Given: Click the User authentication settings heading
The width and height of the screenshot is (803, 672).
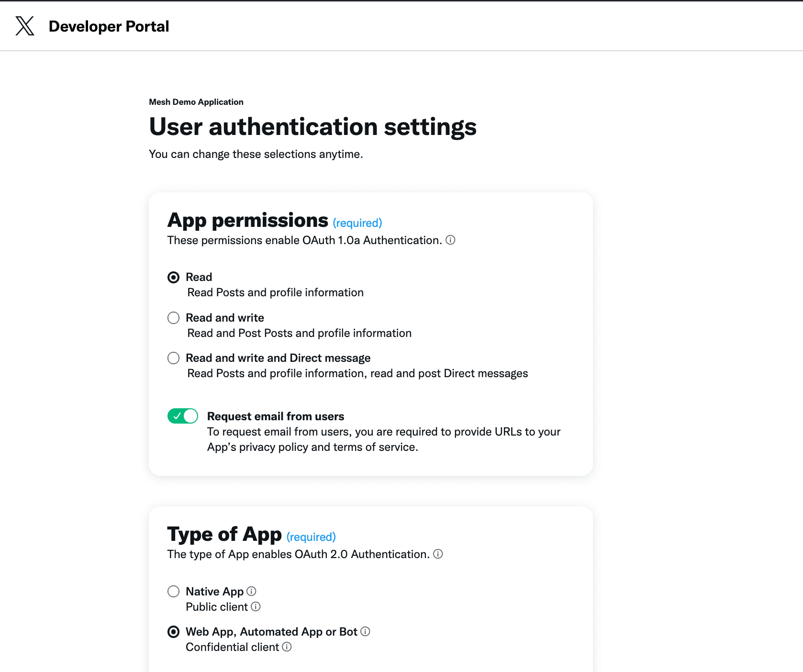Looking at the screenshot, I should click(x=312, y=127).
